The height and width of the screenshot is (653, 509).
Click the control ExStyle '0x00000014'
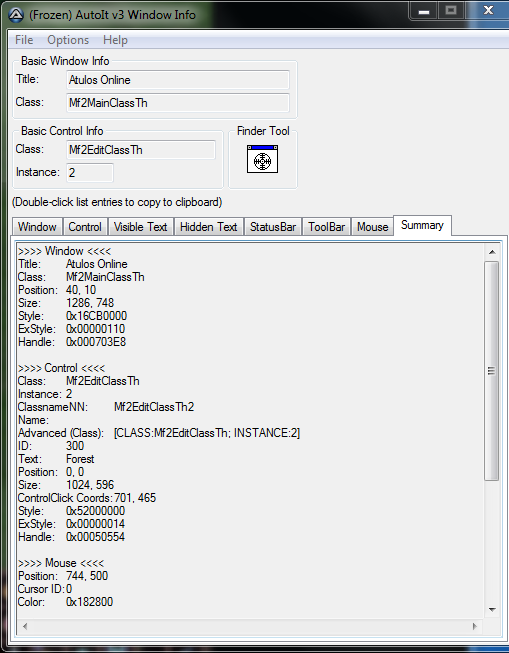(95, 524)
